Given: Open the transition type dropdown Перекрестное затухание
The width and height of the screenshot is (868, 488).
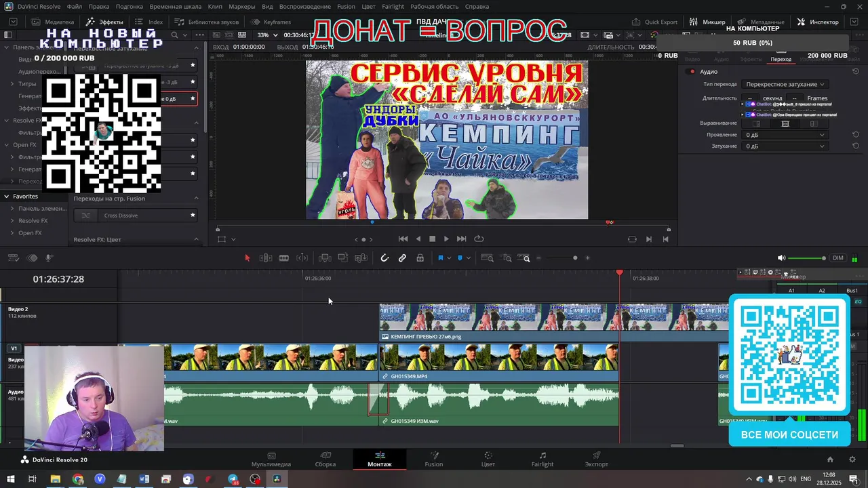Looking at the screenshot, I should pos(784,84).
